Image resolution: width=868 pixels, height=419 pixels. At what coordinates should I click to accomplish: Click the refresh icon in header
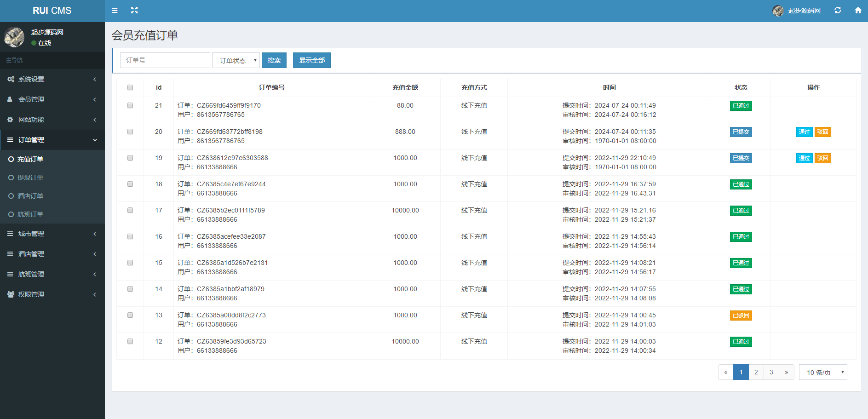pyautogui.click(x=838, y=11)
